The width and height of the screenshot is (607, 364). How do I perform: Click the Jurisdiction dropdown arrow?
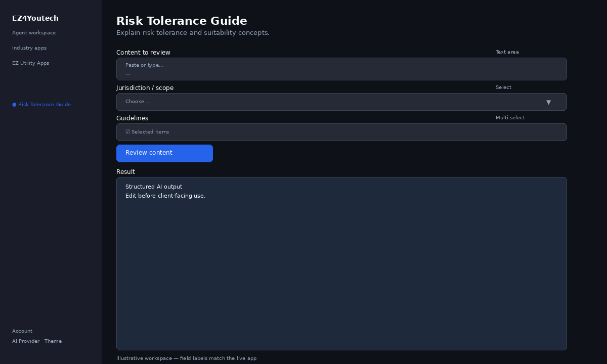[x=548, y=102]
